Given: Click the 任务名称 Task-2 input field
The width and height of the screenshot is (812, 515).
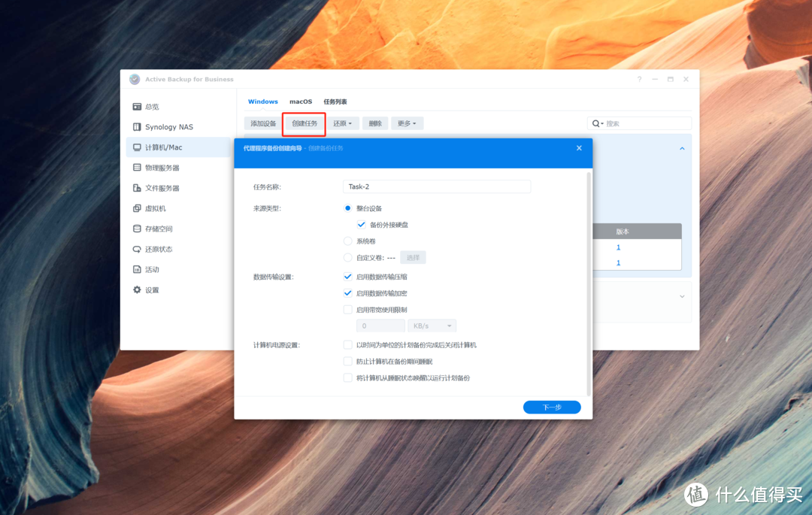Looking at the screenshot, I should click(x=436, y=186).
